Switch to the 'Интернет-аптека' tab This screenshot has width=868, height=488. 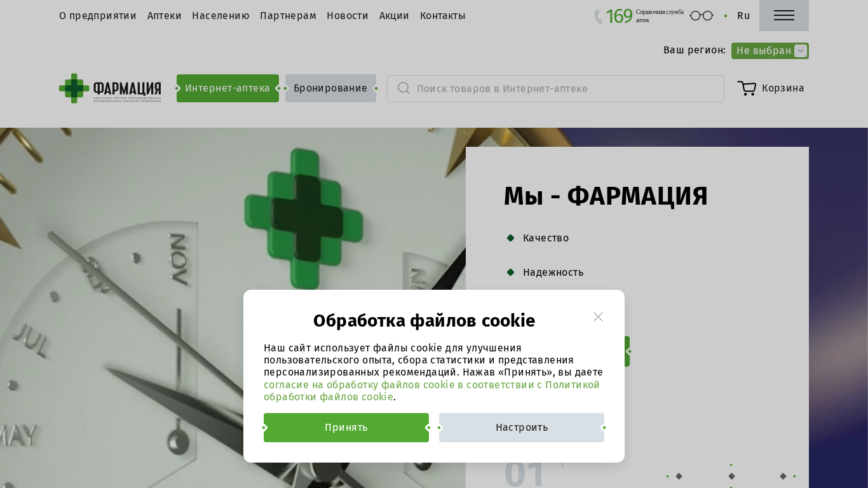227,88
